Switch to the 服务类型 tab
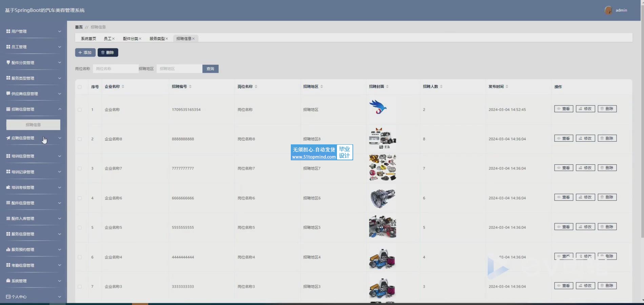 (x=157, y=39)
